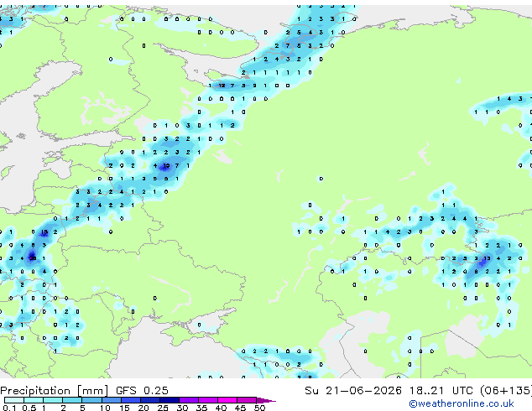This screenshot has height=411, width=532.
Task: Select legend swatch between 5 and 10
Action: point(91,400)
